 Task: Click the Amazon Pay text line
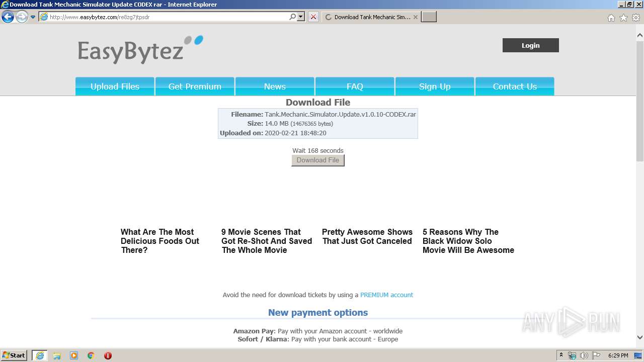click(318, 331)
